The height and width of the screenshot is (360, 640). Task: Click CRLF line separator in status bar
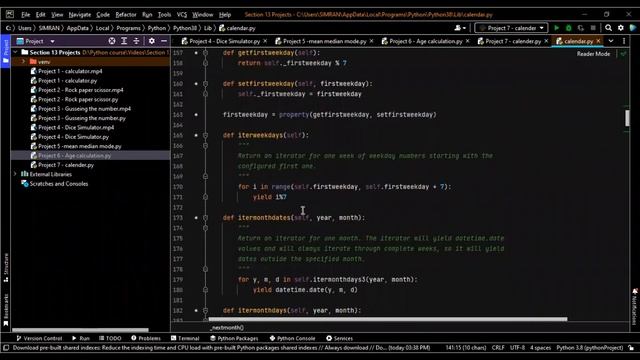point(498,348)
